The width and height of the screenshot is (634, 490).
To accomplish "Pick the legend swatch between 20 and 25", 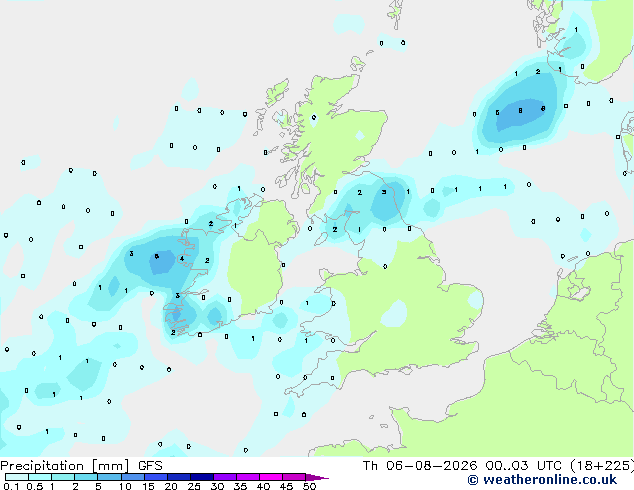I will (179, 477).
